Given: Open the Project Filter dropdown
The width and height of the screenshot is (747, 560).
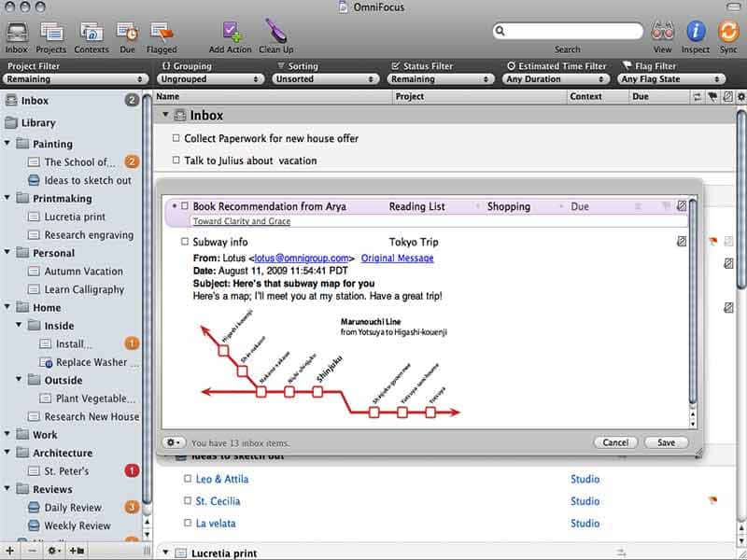Looking at the screenshot, I should [75, 79].
